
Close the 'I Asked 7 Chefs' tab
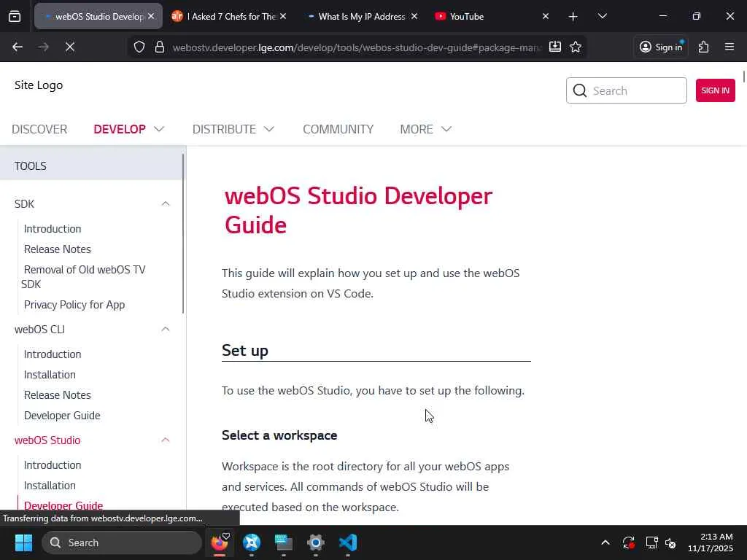coord(283,16)
